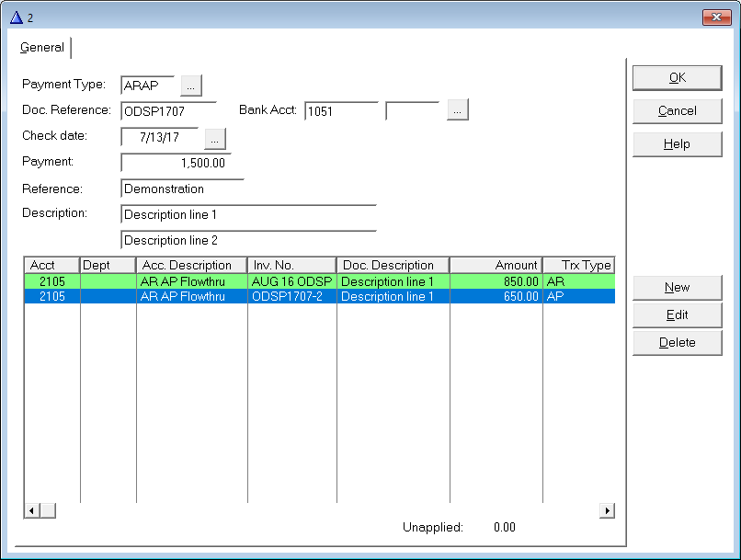Viewport: 741px width, 560px height.
Task: Add a New line item
Action: pos(677,288)
